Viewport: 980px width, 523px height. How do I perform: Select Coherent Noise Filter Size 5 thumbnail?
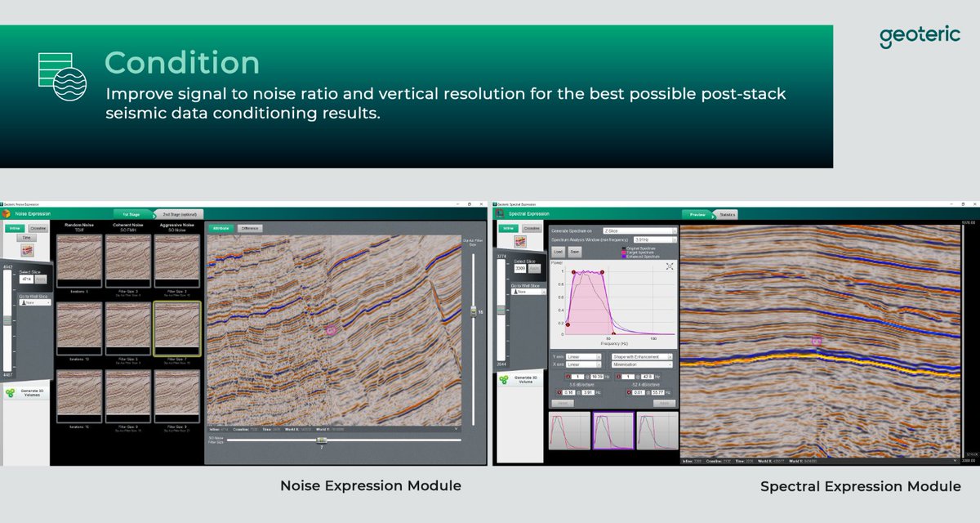128,329
